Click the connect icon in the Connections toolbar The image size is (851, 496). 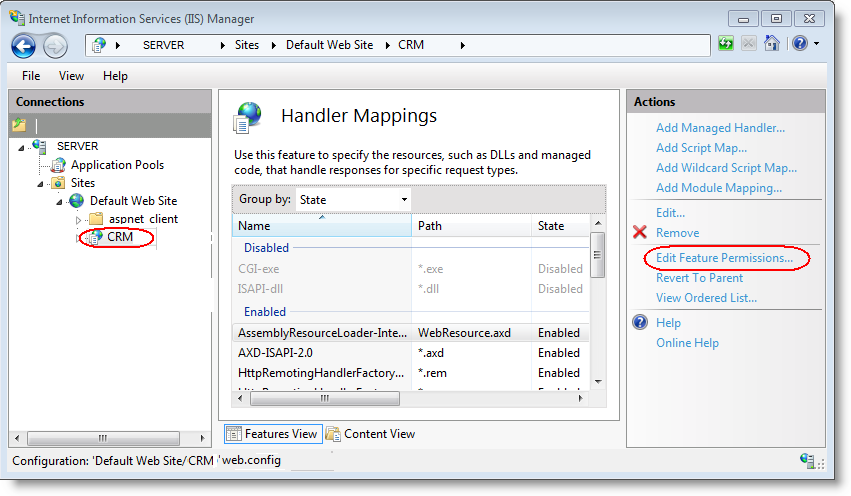point(19,125)
